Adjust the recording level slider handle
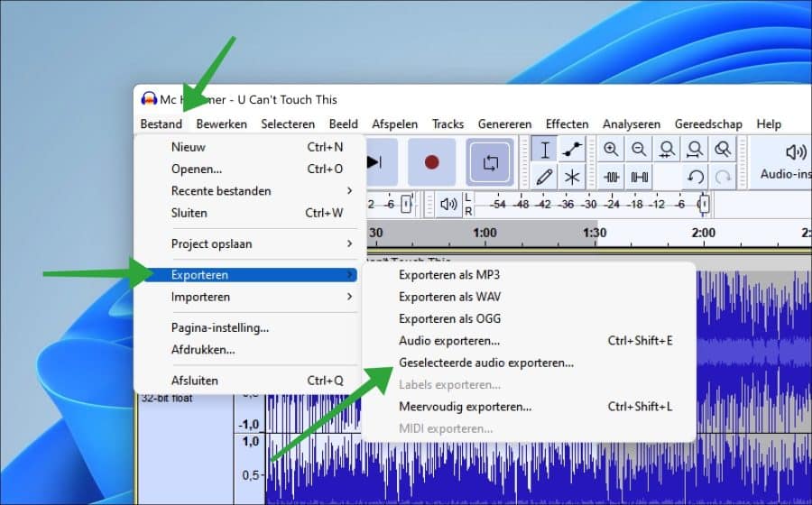This screenshot has width=812, height=505. [x=407, y=204]
